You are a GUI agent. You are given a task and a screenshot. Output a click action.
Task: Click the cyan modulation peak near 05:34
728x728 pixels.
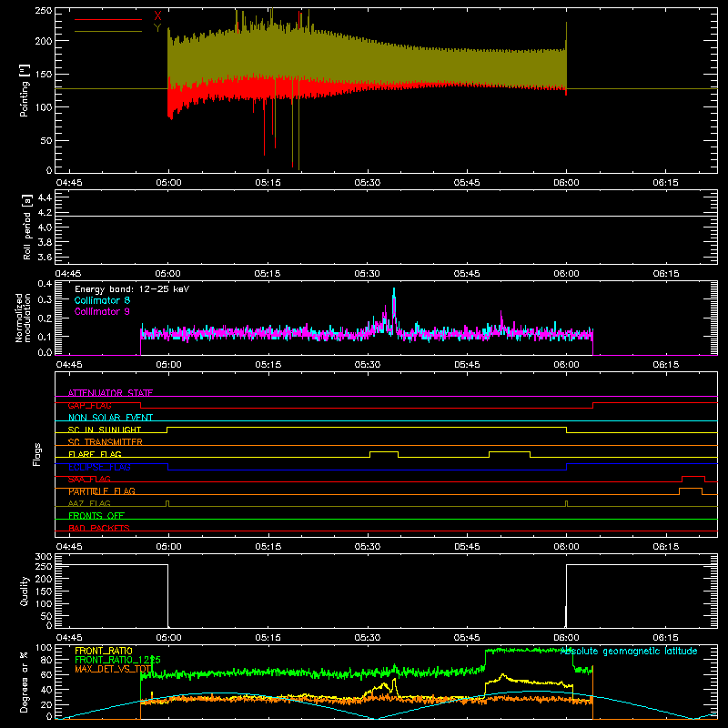[394, 298]
